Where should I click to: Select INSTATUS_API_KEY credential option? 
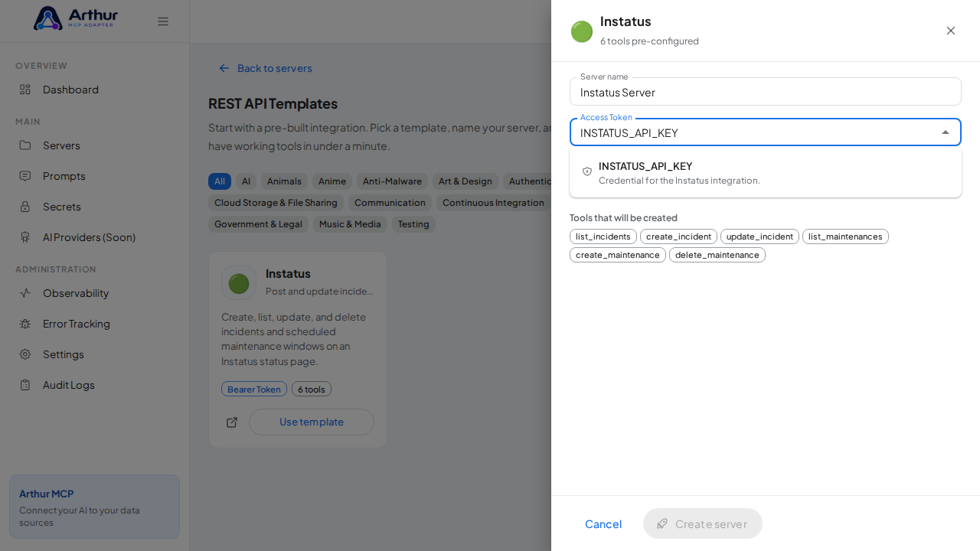click(766, 172)
